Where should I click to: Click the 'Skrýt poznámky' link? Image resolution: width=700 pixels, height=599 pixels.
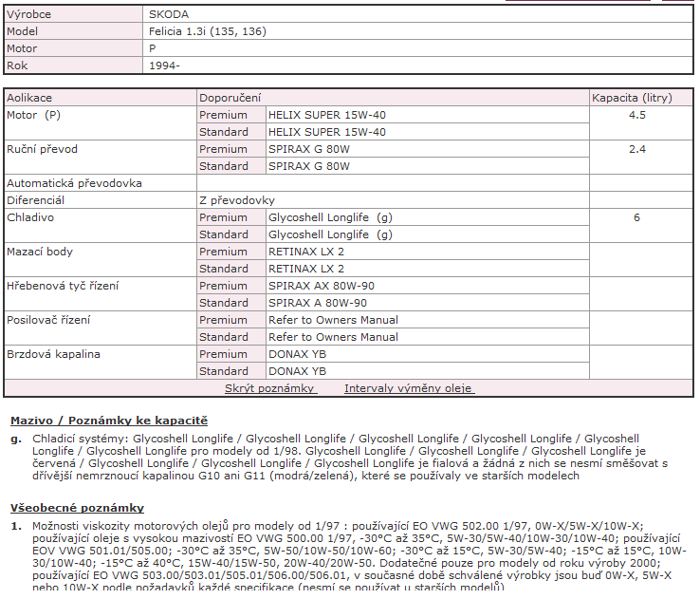(x=270, y=388)
